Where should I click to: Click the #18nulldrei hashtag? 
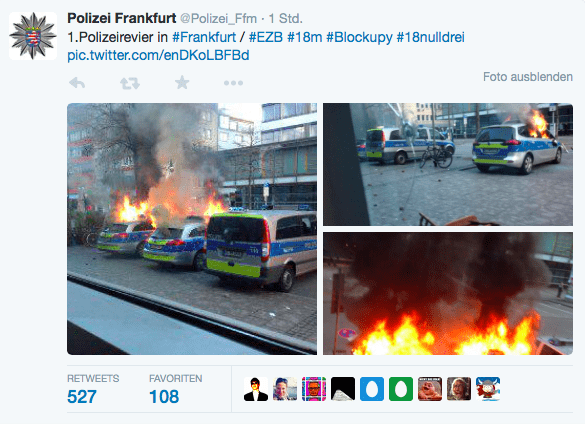click(x=431, y=37)
